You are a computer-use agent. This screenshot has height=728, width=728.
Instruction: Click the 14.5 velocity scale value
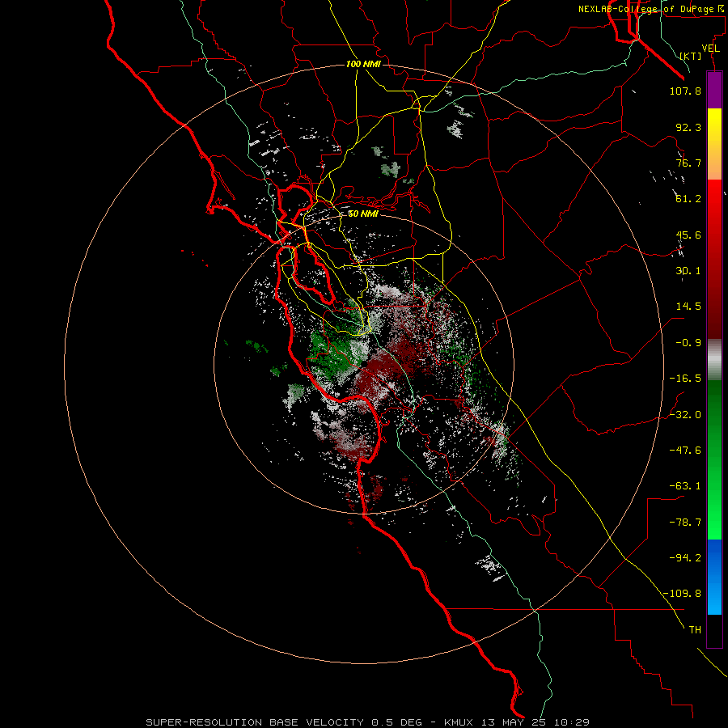pos(688,307)
